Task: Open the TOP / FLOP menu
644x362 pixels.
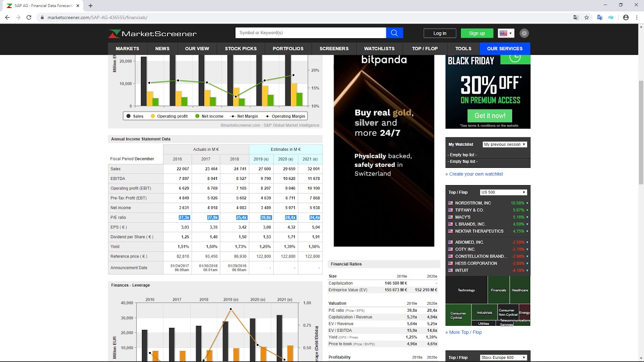Action: pyautogui.click(x=425, y=49)
